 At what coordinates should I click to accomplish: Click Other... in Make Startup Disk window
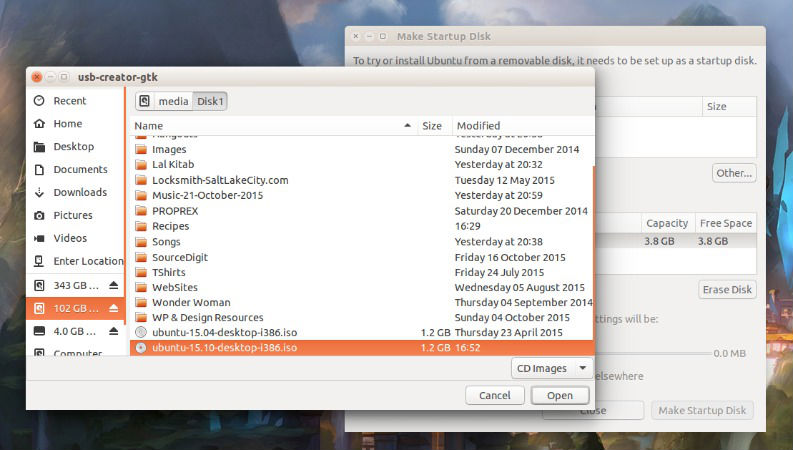(734, 173)
